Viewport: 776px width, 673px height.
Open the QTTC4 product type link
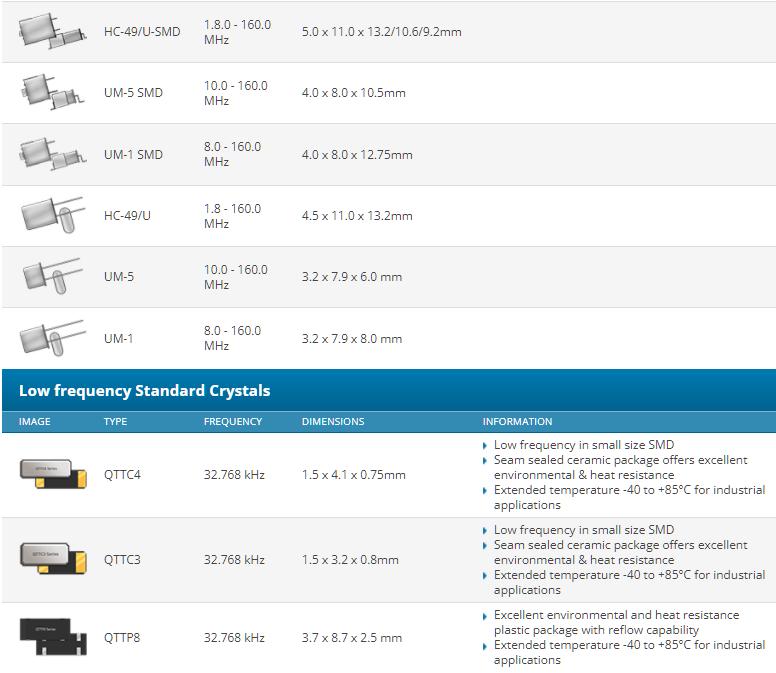(x=122, y=475)
